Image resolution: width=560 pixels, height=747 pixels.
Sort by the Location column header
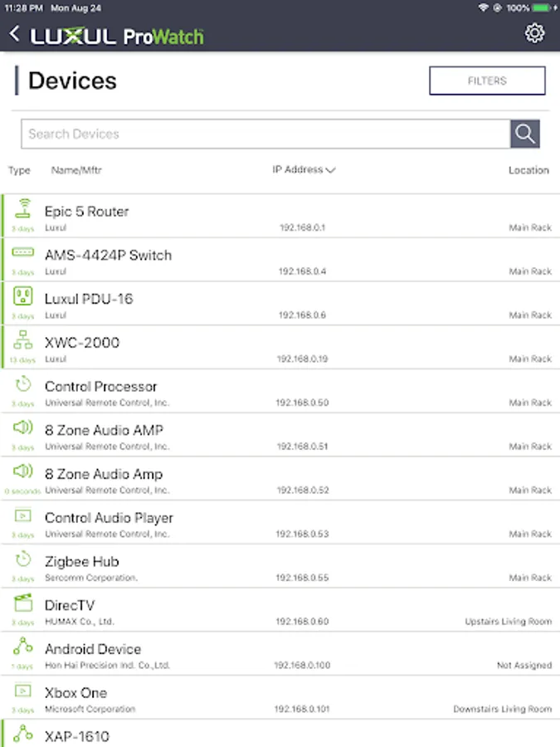coord(528,170)
